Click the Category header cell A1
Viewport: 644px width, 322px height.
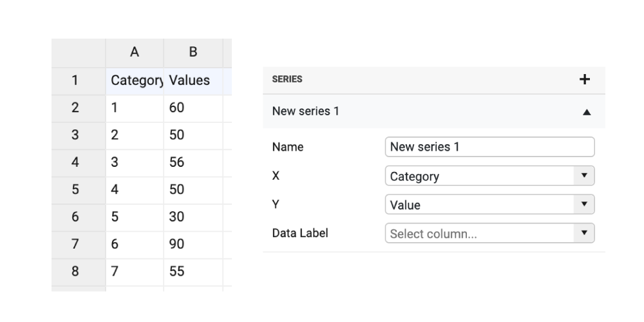(x=135, y=81)
